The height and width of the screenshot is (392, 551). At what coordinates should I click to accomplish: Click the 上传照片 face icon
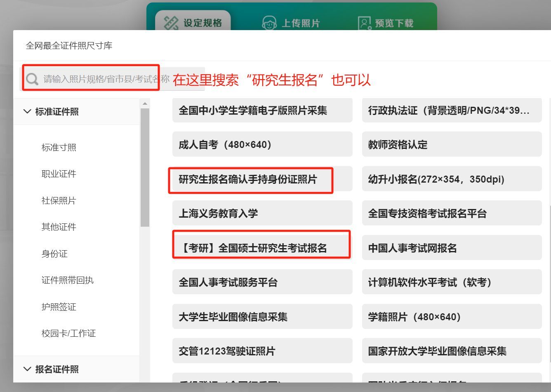[269, 23]
